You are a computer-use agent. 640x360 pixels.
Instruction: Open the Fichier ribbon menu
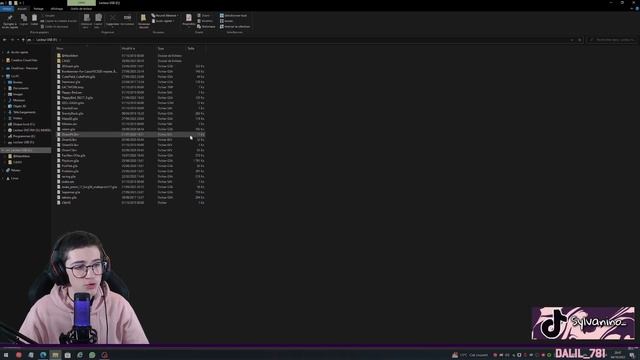click(x=7, y=9)
